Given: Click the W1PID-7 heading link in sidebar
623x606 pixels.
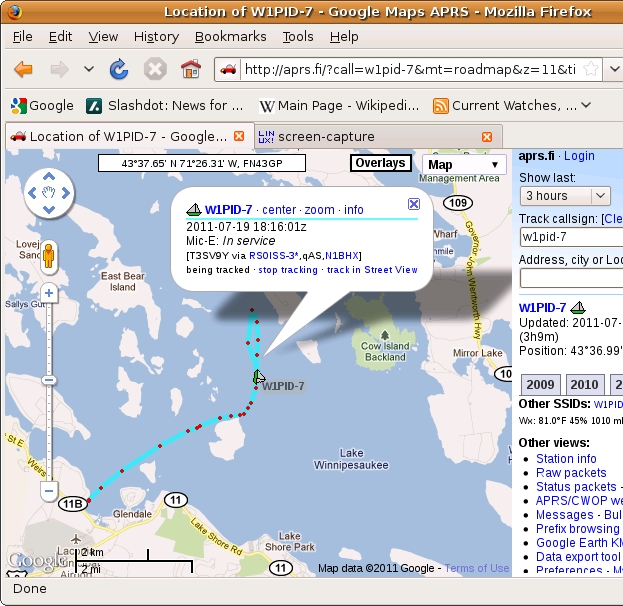Looking at the screenshot, I should coord(542,308).
